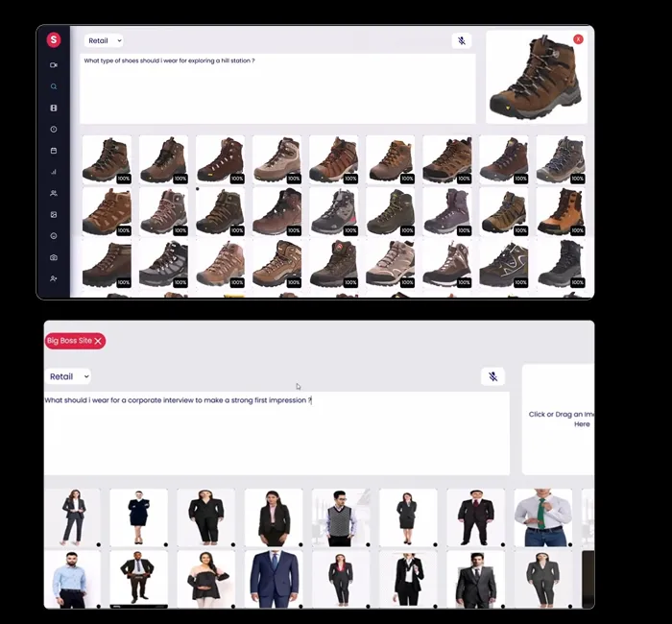Open the users group icon in sidebar
The image size is (672, 624).
(54, 193)
